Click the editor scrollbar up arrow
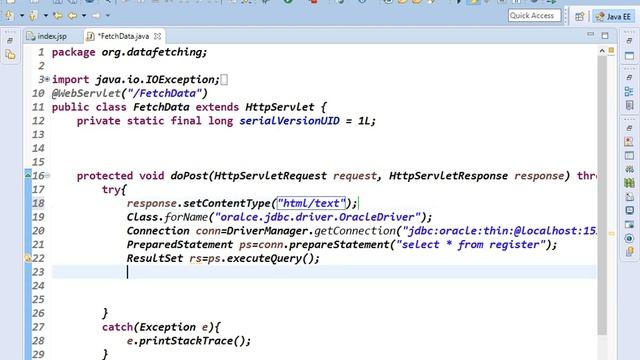 [602, 51]
